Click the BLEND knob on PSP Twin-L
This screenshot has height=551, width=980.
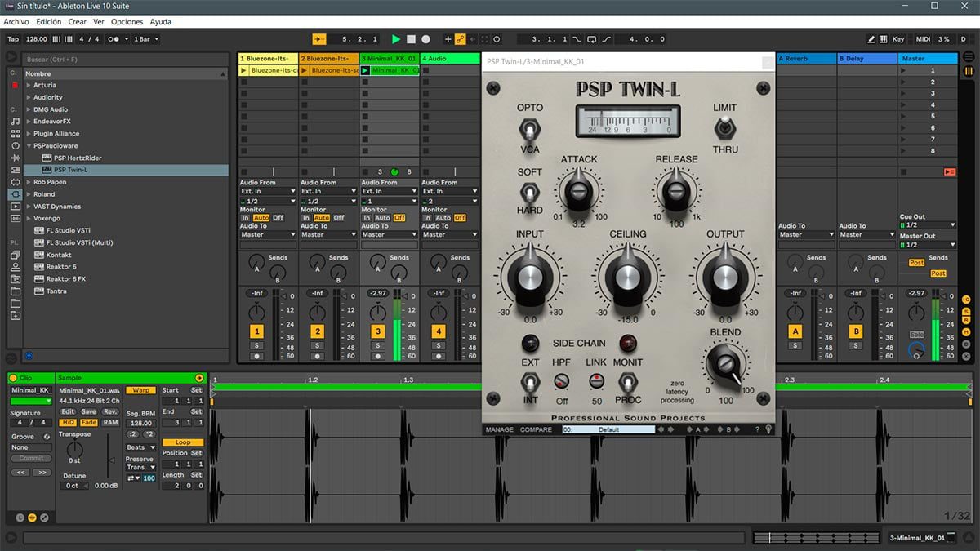[x=724, y=364]
